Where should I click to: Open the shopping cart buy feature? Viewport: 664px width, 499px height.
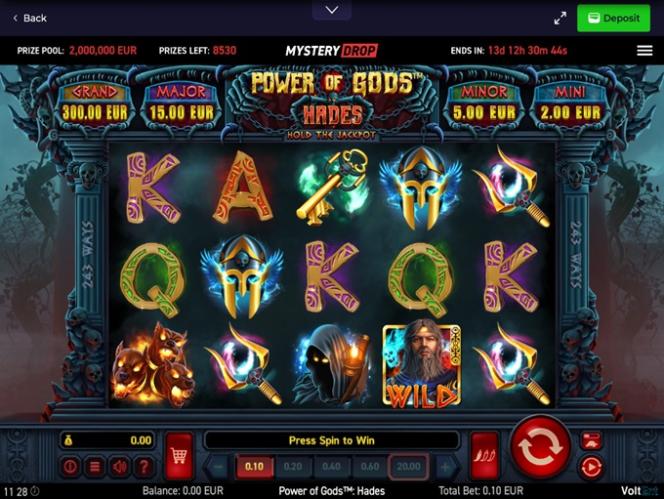179,455
